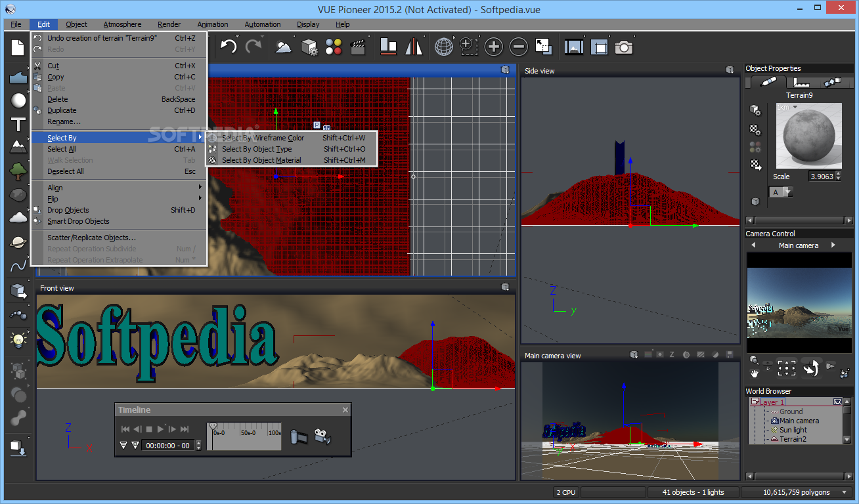
Task: Switch to next camera arrow
Action: click(833, 245)
